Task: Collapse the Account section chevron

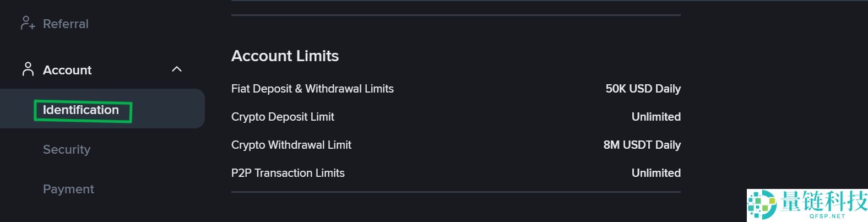Action: coord(177,69)
